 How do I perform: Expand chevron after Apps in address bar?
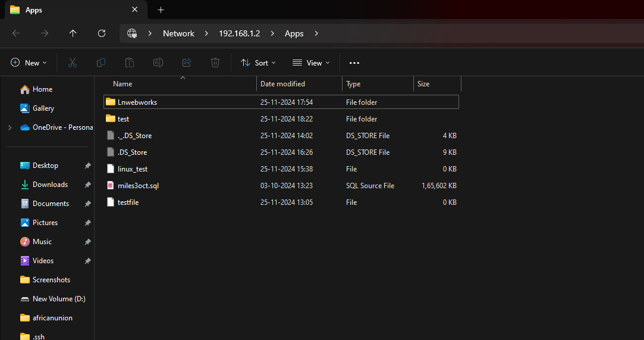point(316,33)
